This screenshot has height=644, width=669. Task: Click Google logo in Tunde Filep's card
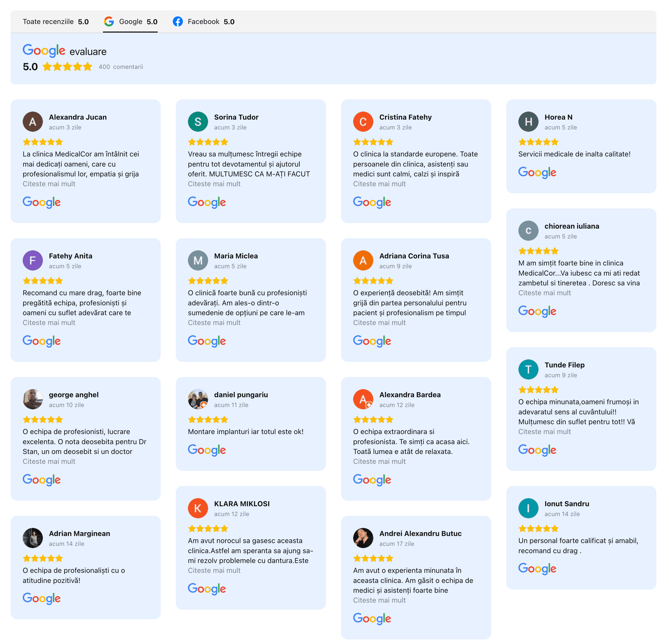[x=537, y=450]
